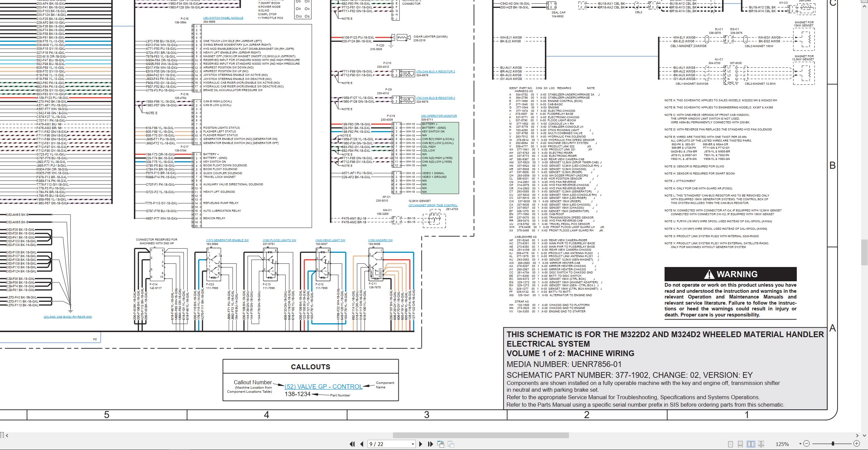Click the NOTE J: ATTACHMENT text
Viewport: 868px width, 450px height.
680,181
